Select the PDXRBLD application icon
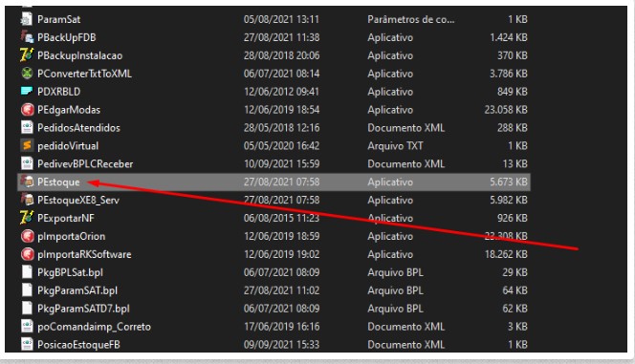635x364 pixels. [27, 92]
